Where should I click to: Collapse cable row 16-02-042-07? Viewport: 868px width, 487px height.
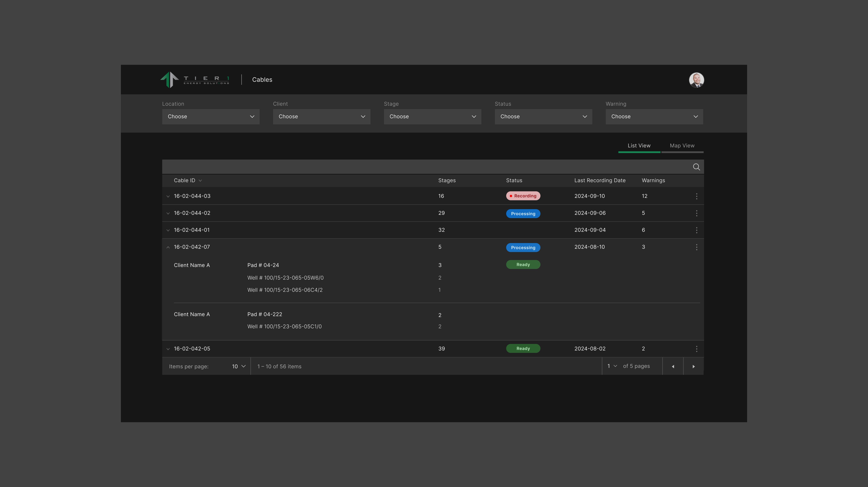(168, 247)
